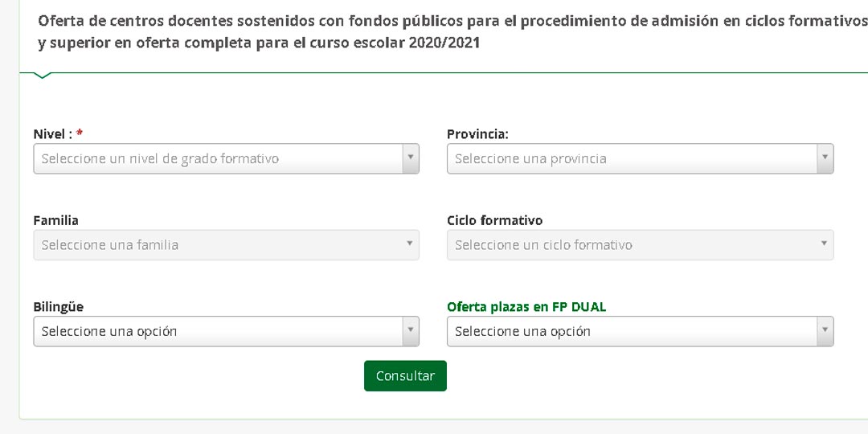868x434 pixels.
Task: Open the Familia selection field
Action: [217, 245]
